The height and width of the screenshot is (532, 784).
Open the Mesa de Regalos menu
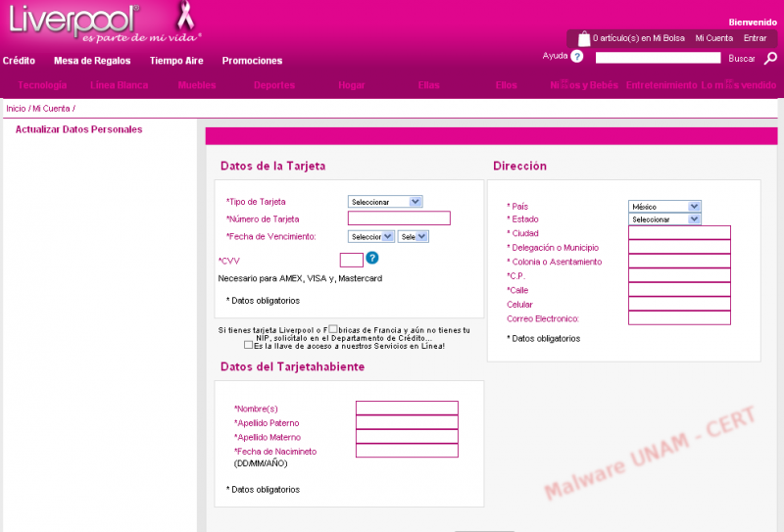pyautogui.click(x=92, y=61)
